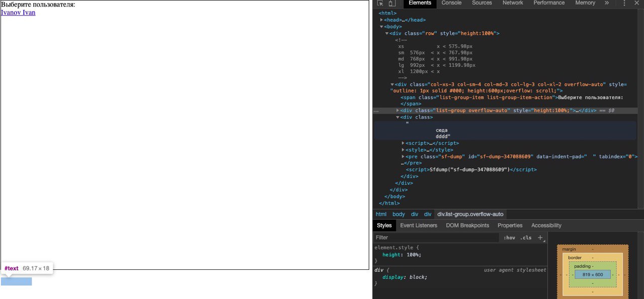
Task: Select body in the breadcrumb bar
Action: [x=398, y=214]
